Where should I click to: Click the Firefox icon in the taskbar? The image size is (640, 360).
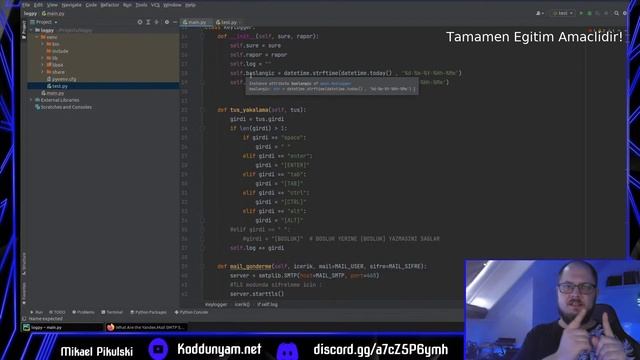pos(110,327)
